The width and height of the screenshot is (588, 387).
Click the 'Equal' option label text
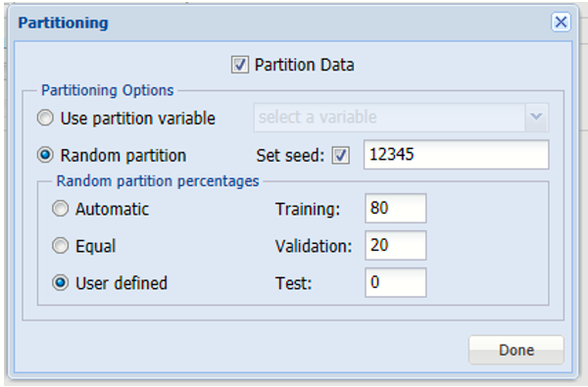click(x=96, y=246)
